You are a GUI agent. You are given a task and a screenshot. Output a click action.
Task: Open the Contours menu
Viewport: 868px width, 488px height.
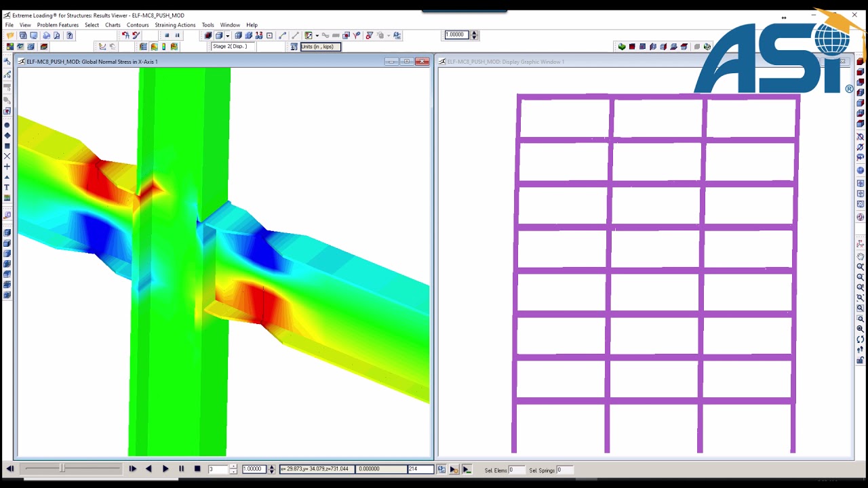[138, 25]
